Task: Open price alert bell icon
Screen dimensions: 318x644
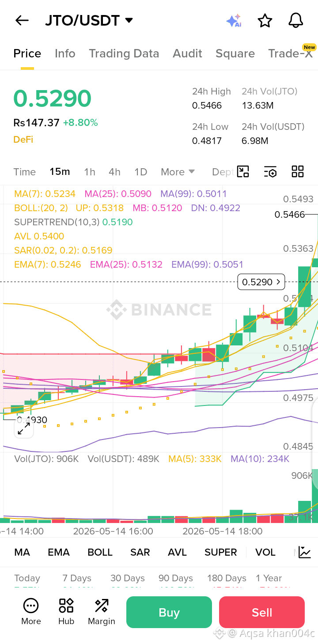Action: [295, 20]
